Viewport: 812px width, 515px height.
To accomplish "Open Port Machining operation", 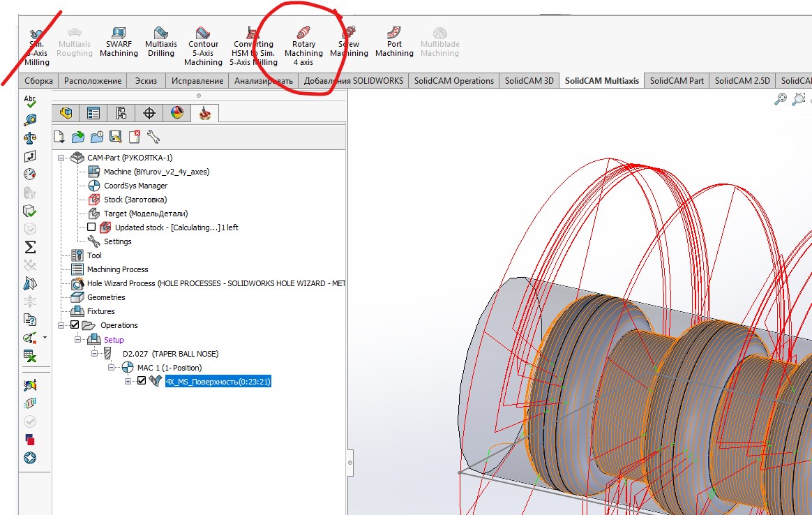I will click(394, 43).
